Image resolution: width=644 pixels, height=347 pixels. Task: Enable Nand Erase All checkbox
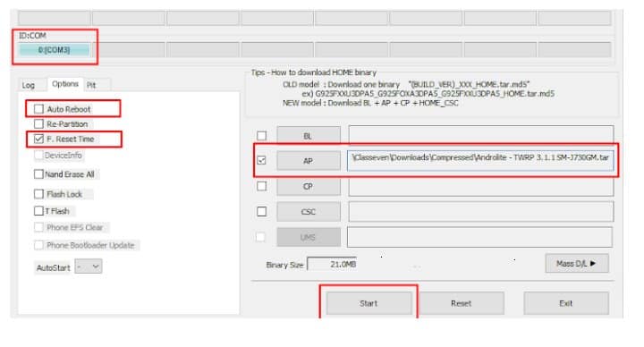click(x=38, y=174)
